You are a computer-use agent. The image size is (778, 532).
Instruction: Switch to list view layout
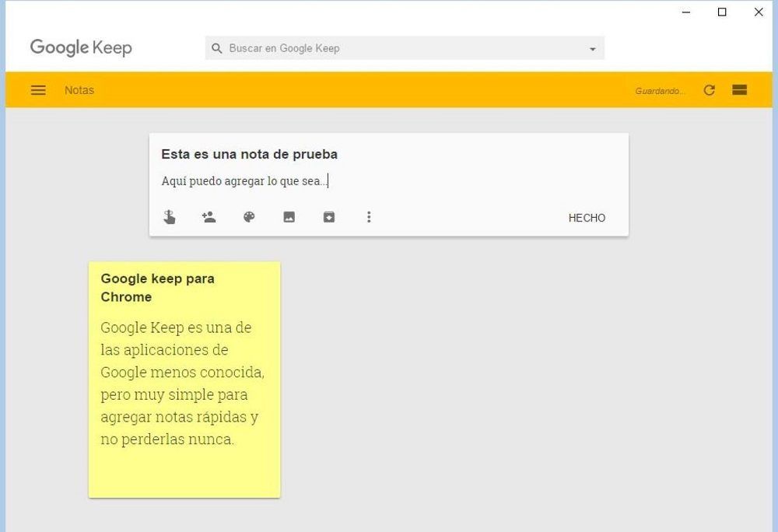(x=739, y=89)
